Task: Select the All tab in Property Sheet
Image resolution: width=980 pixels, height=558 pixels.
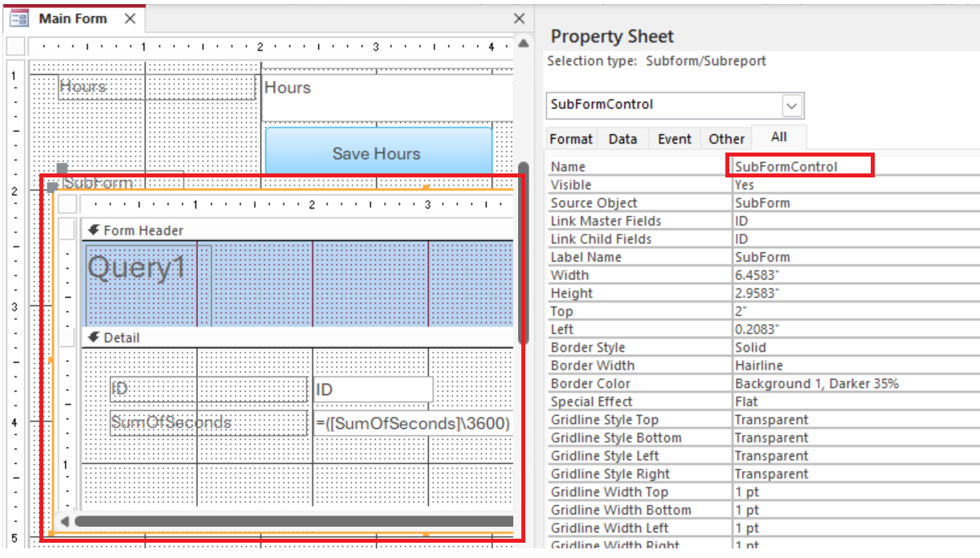Action: point(779,137)
